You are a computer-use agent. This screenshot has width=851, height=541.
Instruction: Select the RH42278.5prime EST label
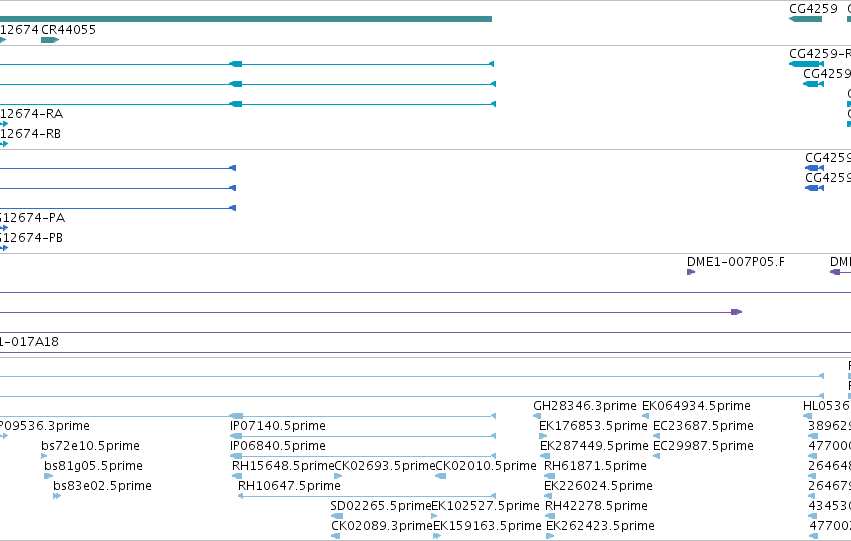pyautogui.click(x=596, y=506)
